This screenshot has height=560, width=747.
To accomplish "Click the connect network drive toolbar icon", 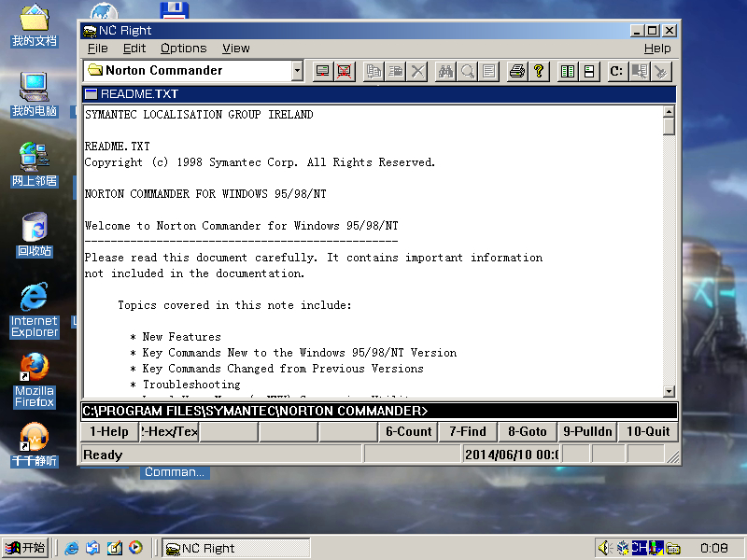I will click(x=322, y=72).
